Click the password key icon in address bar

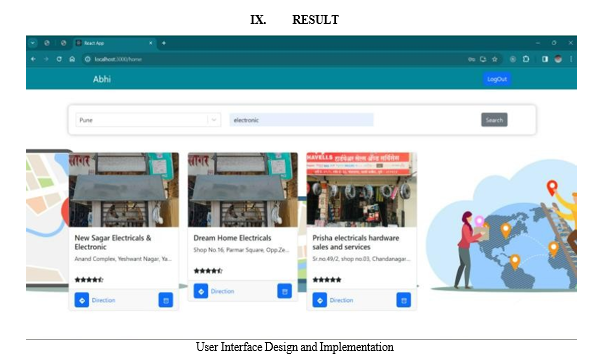[x=471, y=59]
